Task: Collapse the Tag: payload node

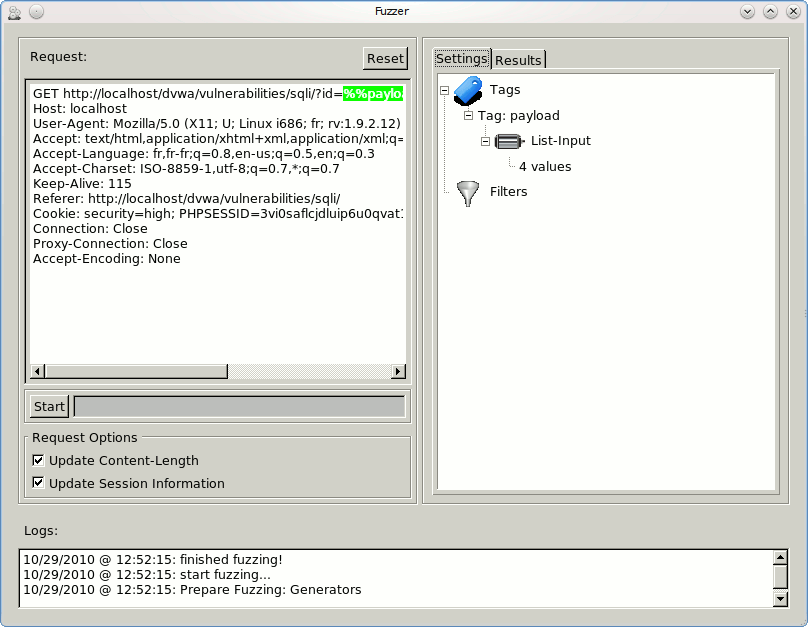Action: point(468,116)
